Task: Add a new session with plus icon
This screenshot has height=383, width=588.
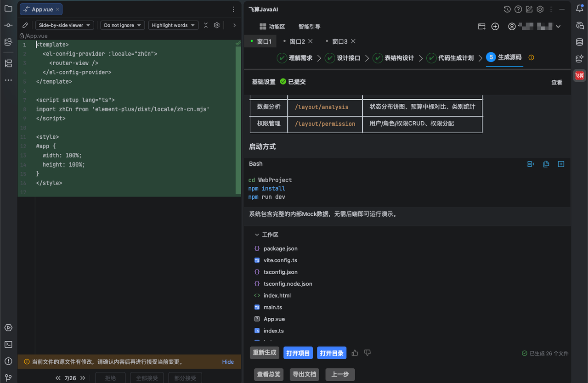Action: tap(495, 27)
